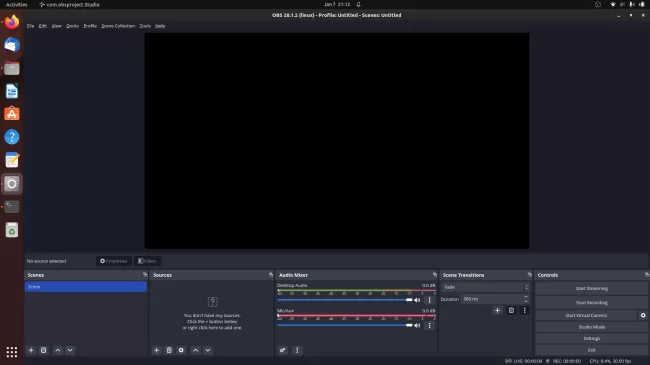Select the Scene item in Scenes list

click(x=85, y=287)
